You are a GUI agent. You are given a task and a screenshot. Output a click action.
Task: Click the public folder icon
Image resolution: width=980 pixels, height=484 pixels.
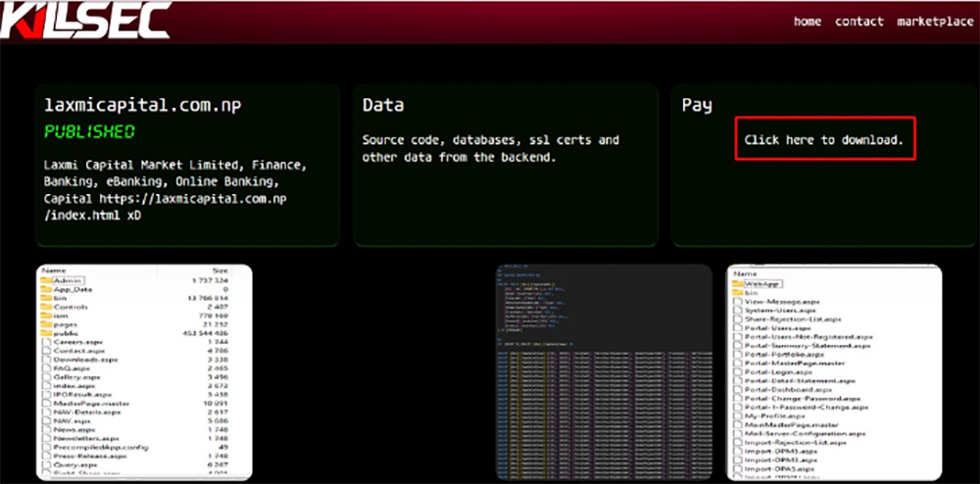click(46, 333)
